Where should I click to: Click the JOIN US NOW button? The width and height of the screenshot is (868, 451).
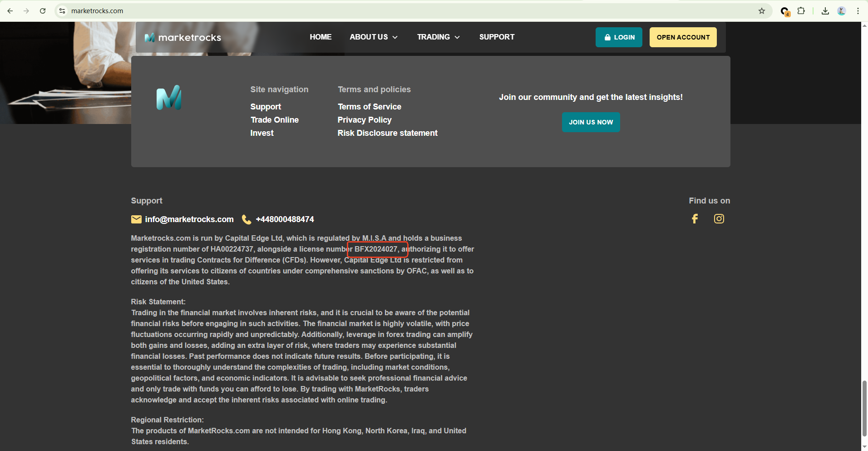tap(591, 122)
